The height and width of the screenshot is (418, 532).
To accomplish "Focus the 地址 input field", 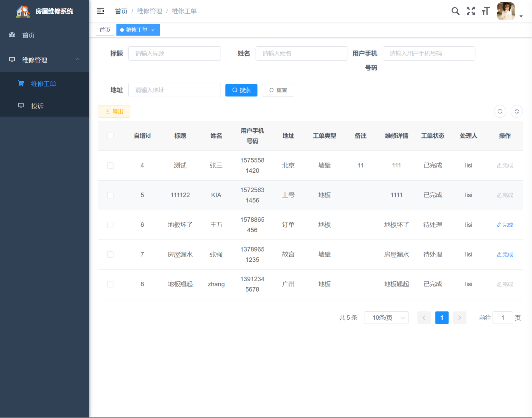I will pyautogui.click(x=175, y=90).
